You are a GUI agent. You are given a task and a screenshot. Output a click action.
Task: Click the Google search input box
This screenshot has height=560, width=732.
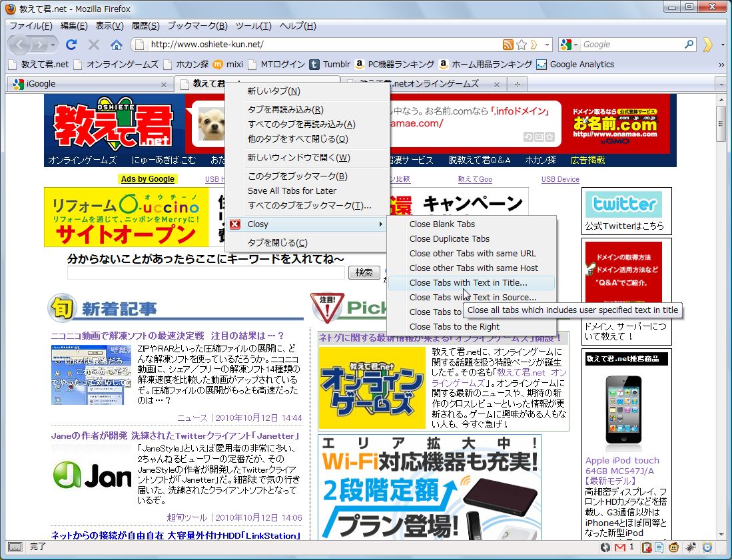[x=632, y=45]
